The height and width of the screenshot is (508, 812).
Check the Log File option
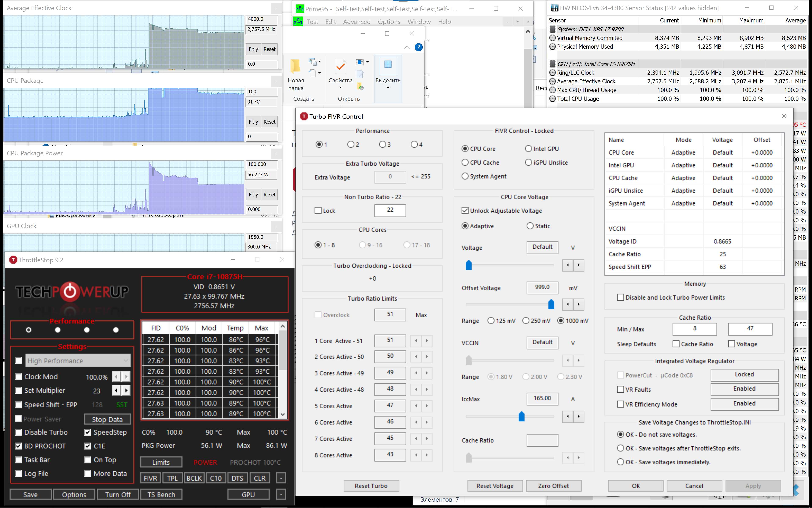18,474
